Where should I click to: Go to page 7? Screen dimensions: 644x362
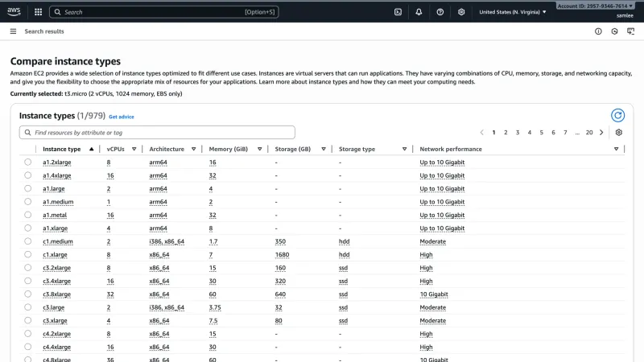565,132
